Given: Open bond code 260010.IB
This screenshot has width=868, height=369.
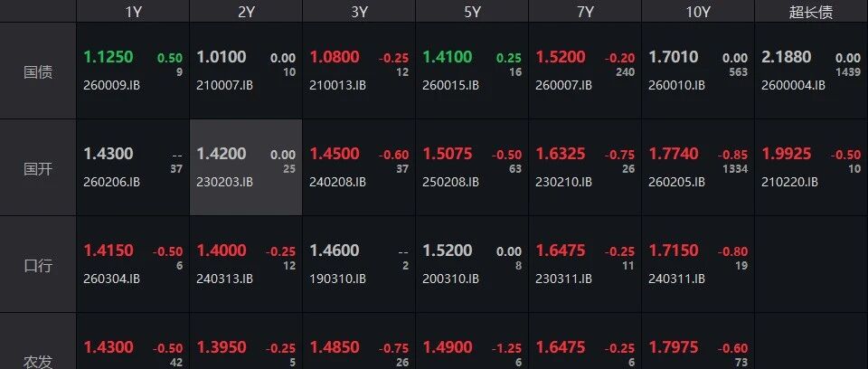Looking at the screenshot, I should pyautogui.click(x=678, y=85).
